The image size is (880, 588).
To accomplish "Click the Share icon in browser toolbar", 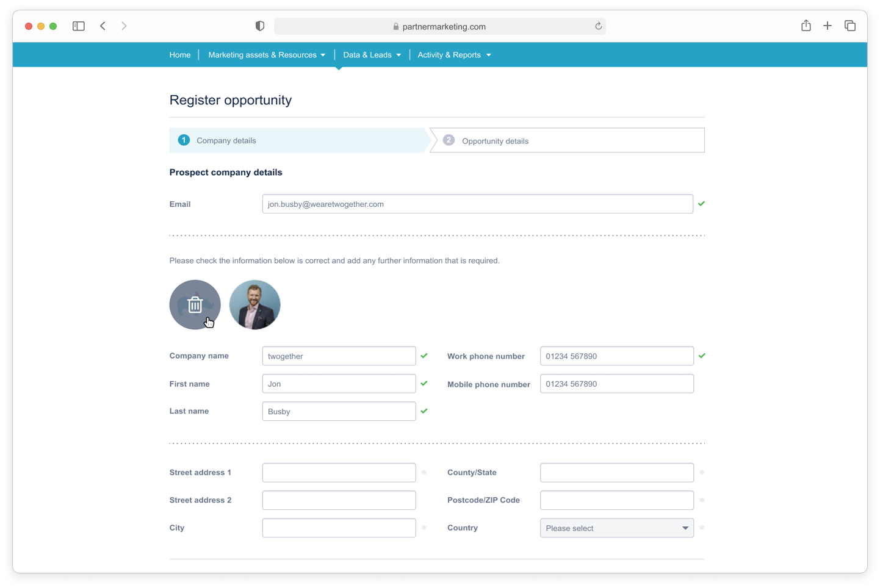I will (806, 26).
